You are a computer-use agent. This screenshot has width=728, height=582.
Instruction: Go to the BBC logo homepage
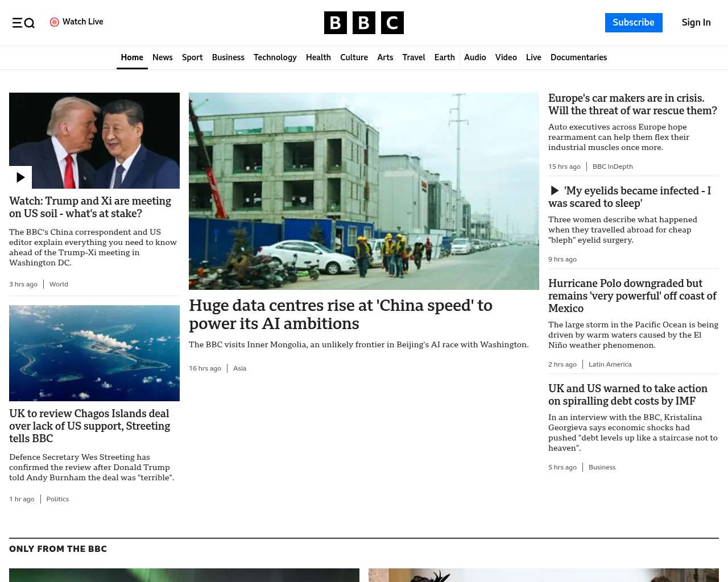(364, 23)
